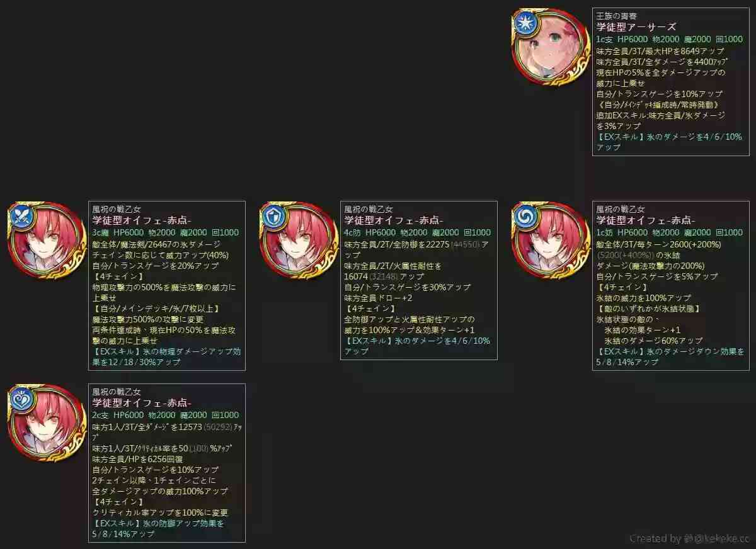Click the 学徒型オイフェ-赤点- title above the 3c魔 stats
Screen dimensions: 756x549
click(x=142, y=220)
